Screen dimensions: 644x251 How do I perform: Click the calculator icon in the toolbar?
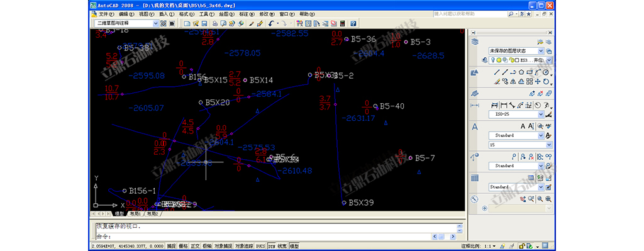[341, 23]
